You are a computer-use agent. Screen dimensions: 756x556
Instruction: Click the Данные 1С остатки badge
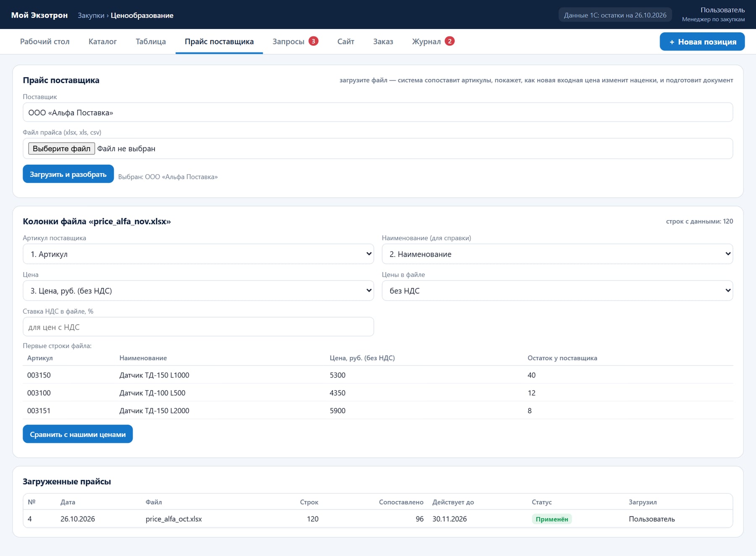click(615, 15)
